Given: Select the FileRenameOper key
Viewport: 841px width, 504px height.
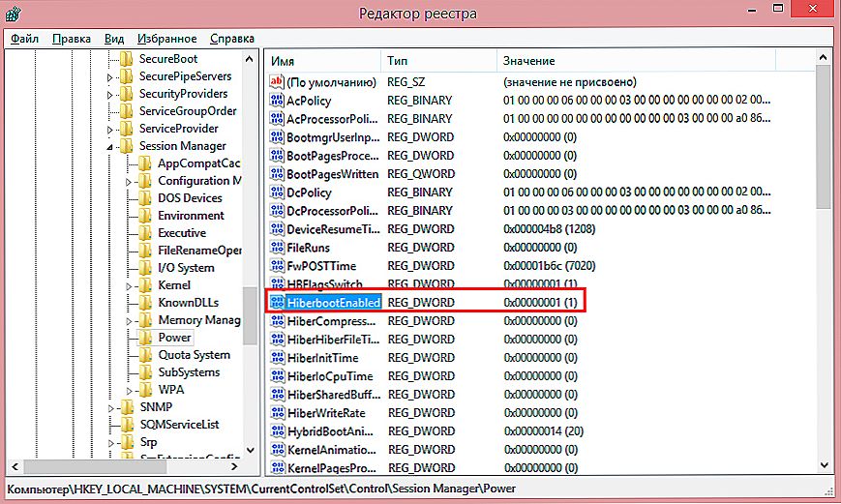Looking at the screenshot, I should tap(199, 251).
